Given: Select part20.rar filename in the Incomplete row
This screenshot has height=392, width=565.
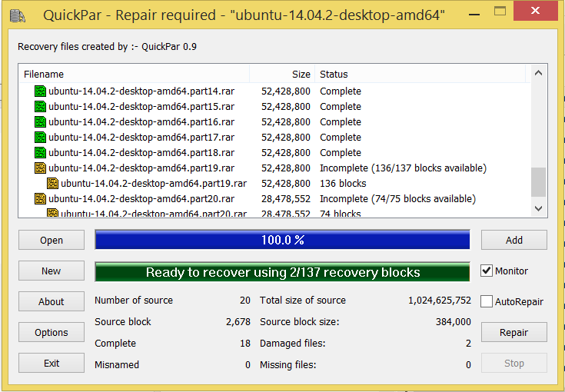Looking at the screenshot, I should 141,198.
